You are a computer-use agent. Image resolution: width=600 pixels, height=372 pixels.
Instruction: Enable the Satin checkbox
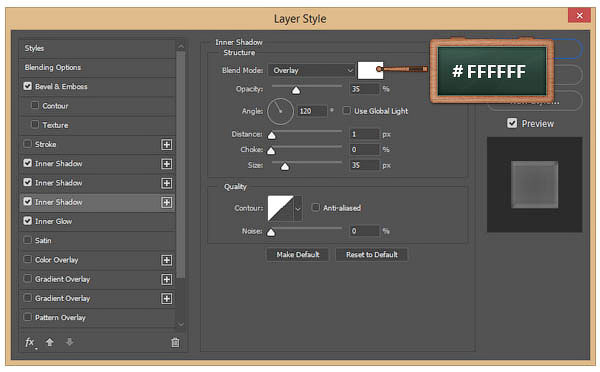point(28,240)
